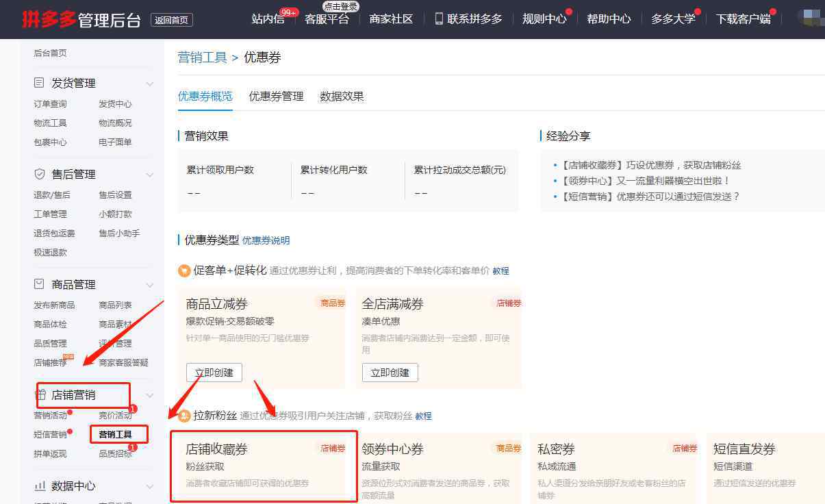Image resolution: width=825 pixels, height=504 pixels.
Task: Open 商品体检 in the sidebar
Action: (x=51, y=325)
